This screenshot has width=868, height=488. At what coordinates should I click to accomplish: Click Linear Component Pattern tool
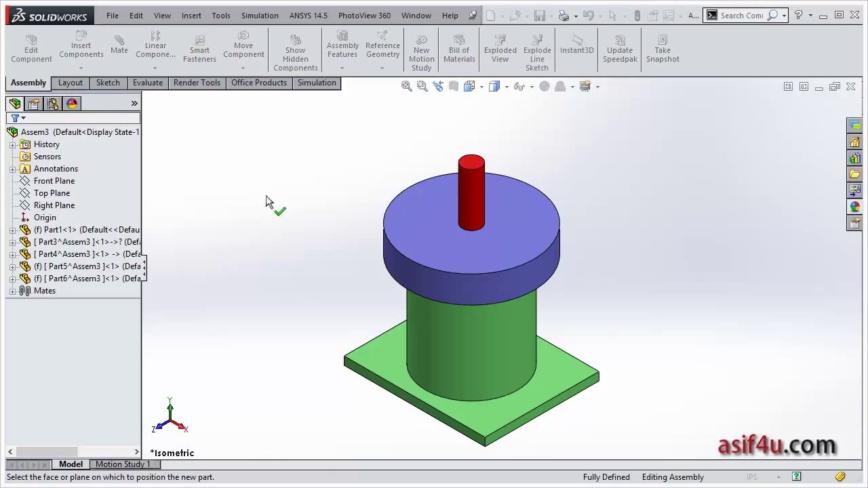155,45
